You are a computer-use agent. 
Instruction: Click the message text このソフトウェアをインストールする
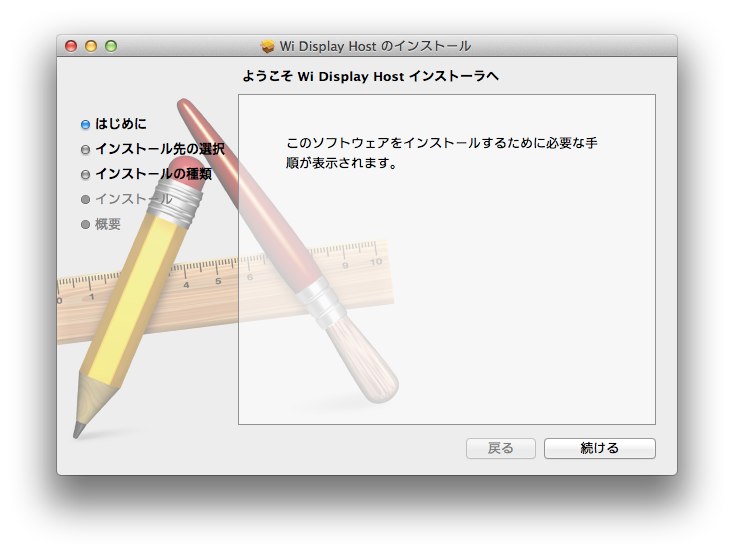(441, 153)
